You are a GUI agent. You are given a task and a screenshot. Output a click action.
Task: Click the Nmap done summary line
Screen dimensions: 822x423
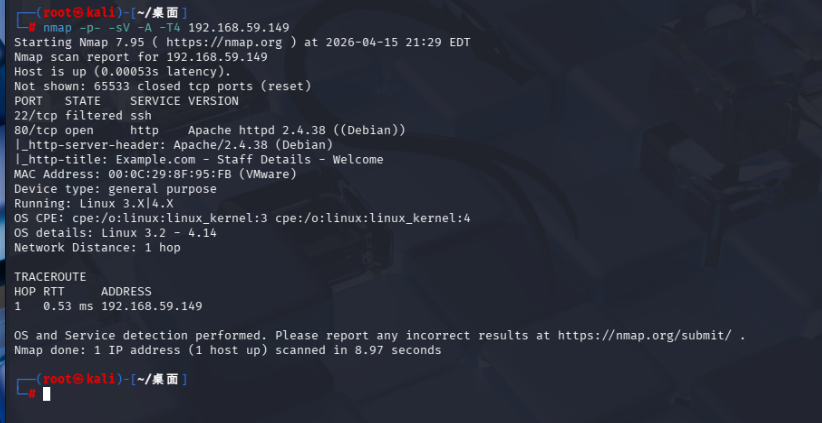click(227, 350)
